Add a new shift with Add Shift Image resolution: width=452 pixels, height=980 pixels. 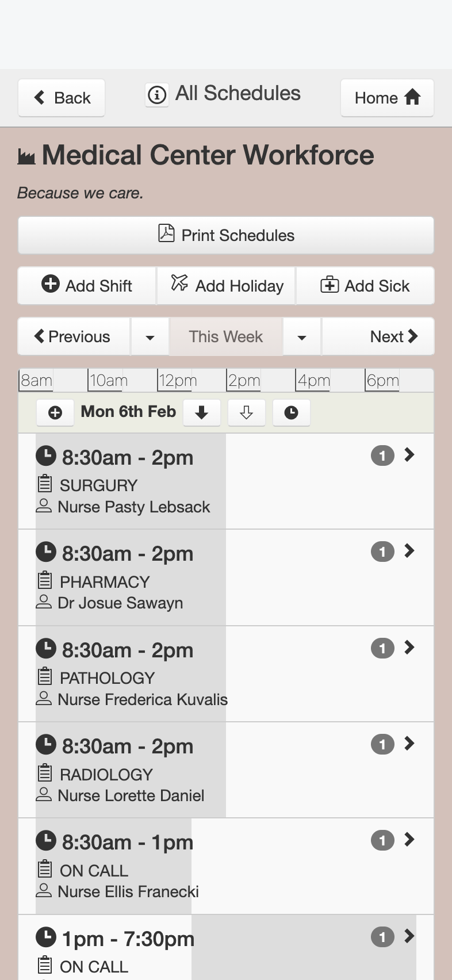click(87, 286)
